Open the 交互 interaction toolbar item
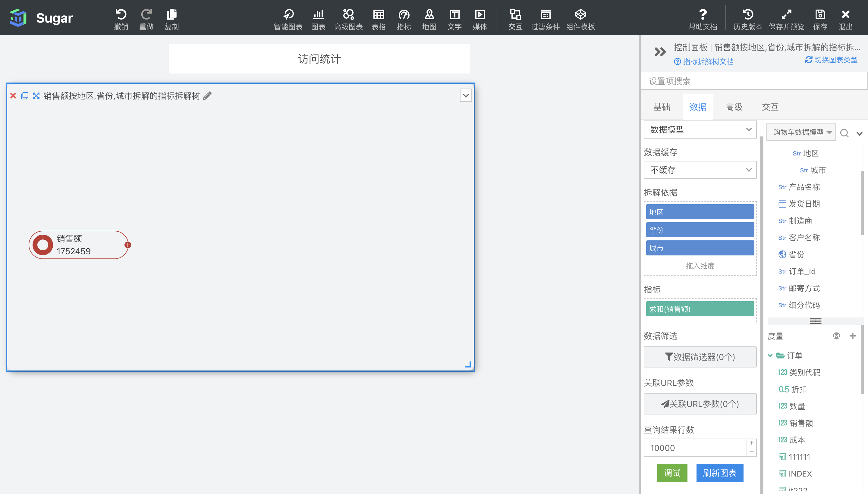This screenshot has height=494, width=868. coord(515,19)
